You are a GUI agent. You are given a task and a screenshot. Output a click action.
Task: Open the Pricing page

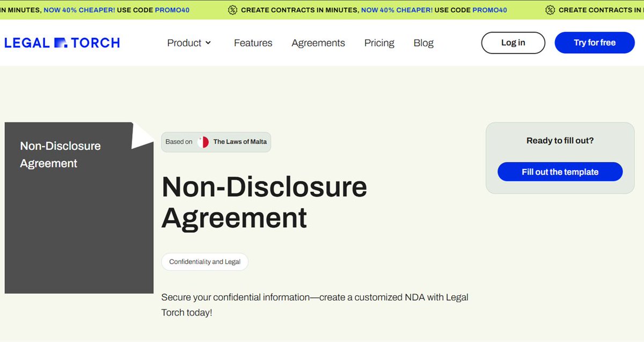379,43
